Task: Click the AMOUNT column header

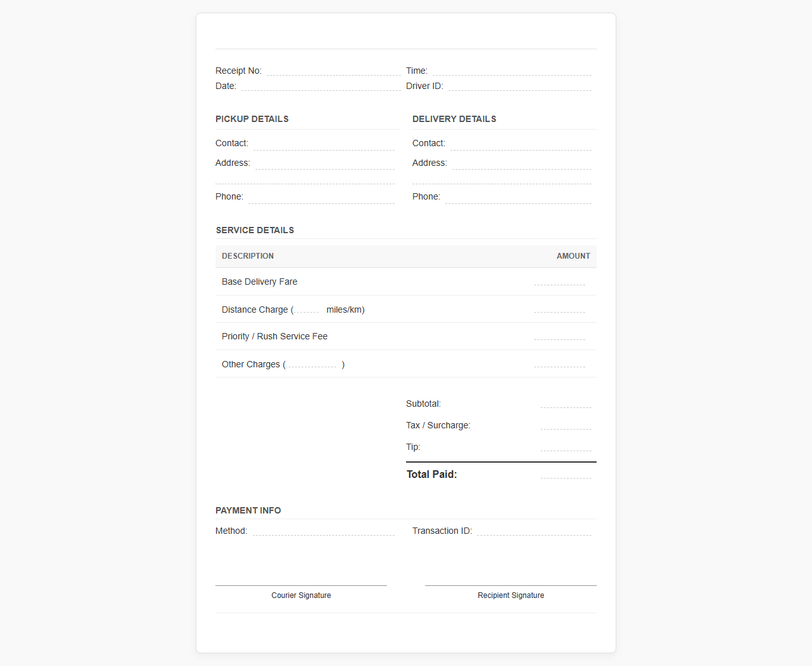Action: [574, 256]
